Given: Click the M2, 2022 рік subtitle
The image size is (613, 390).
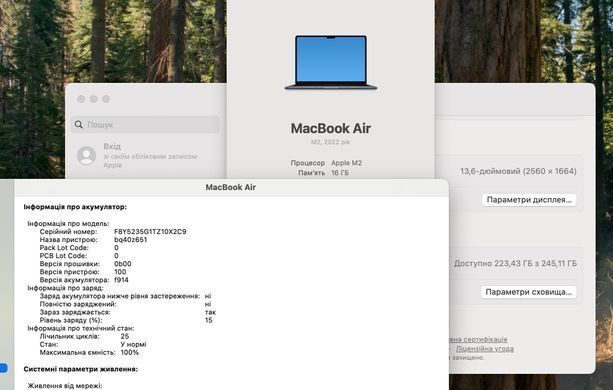Looking at the screenshot, I should click(330, 142).
